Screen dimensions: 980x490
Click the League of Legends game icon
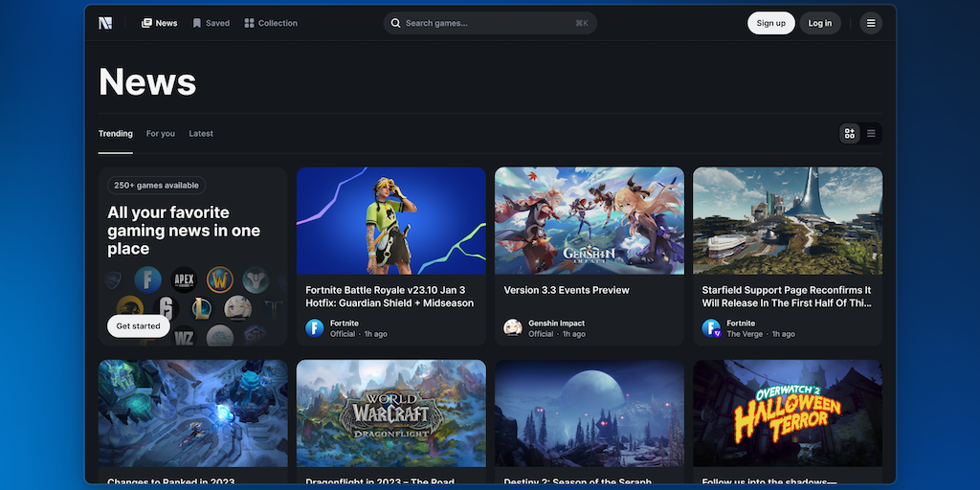(x=201, y=308)
